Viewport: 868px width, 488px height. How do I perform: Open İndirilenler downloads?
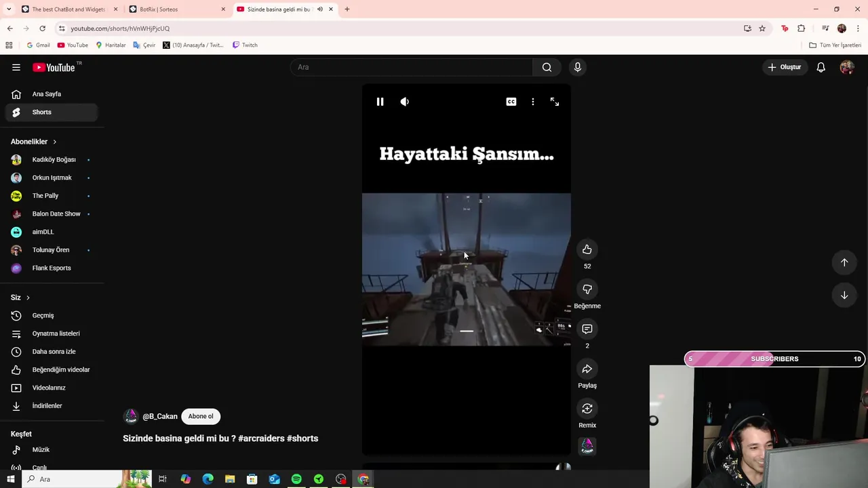point(52,406)
